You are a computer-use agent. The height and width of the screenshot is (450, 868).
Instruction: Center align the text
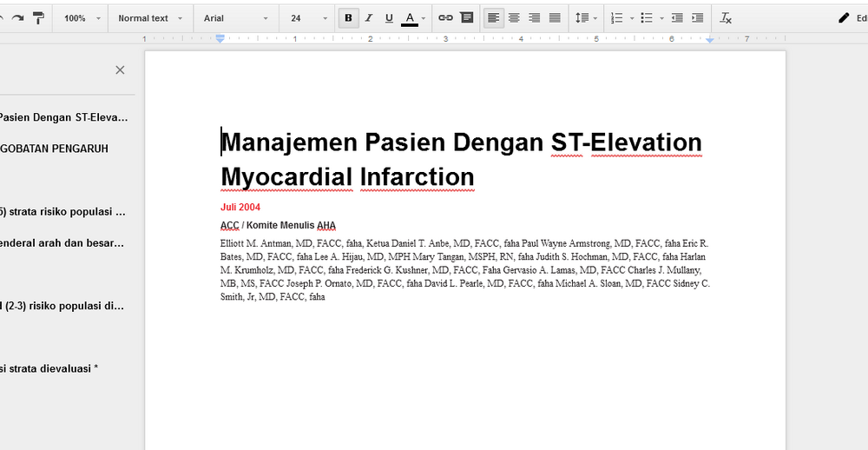pos(514,18)
